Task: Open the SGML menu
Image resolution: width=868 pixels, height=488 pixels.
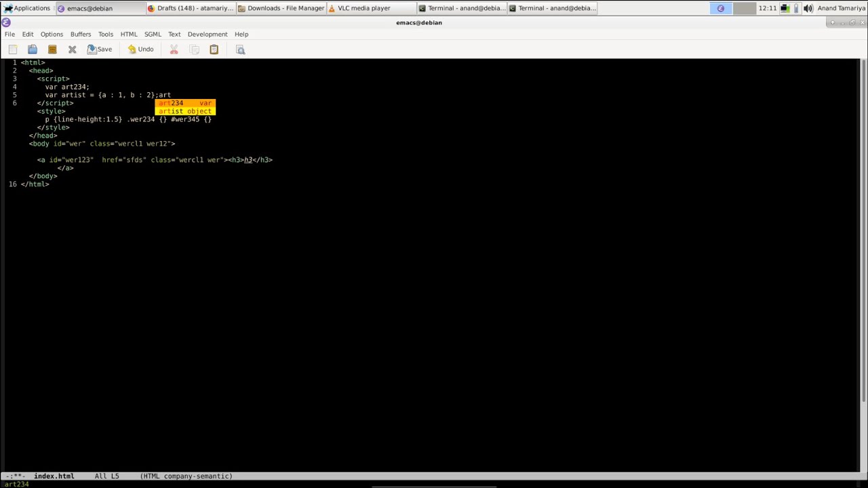Action: tap(153, 34)
